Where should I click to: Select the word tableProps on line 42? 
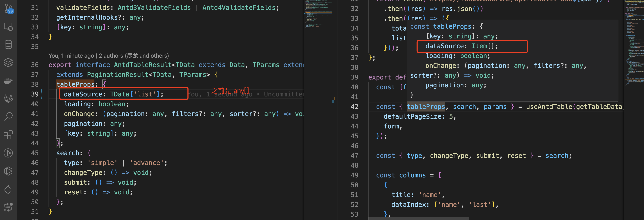[x=426, y=106]
